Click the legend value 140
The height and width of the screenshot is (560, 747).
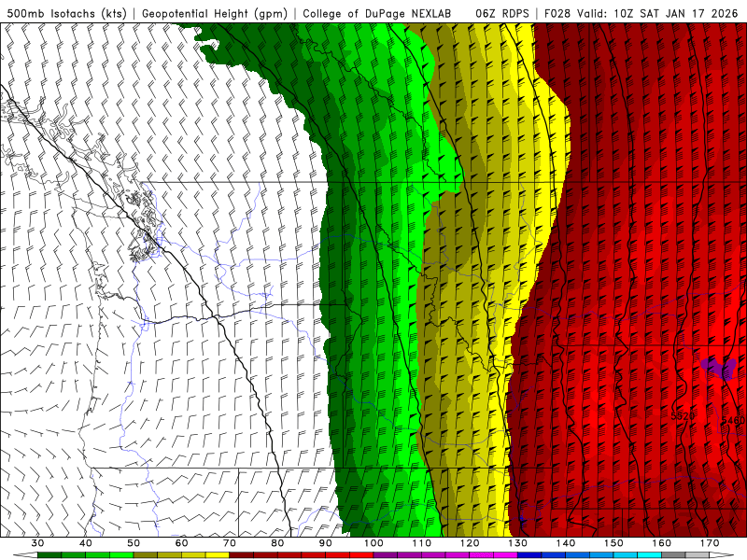tap(566, 543)
